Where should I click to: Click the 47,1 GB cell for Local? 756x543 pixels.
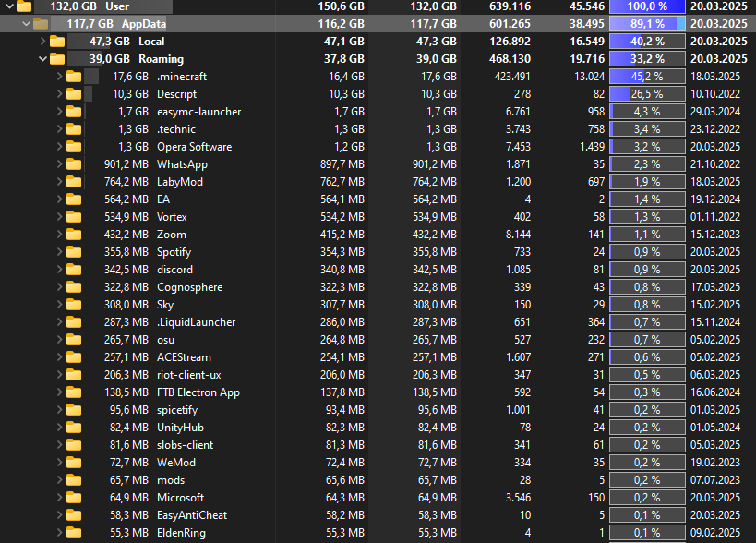[343, 42]
